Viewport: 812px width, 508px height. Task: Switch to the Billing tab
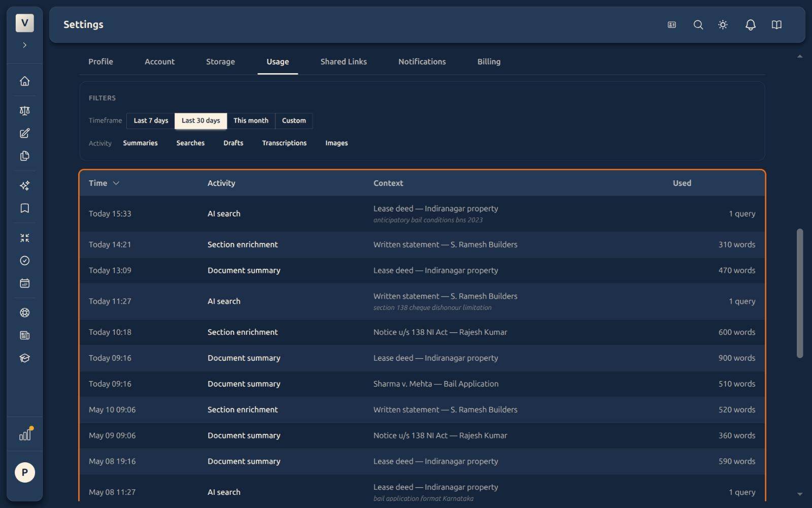pos(489,61)
